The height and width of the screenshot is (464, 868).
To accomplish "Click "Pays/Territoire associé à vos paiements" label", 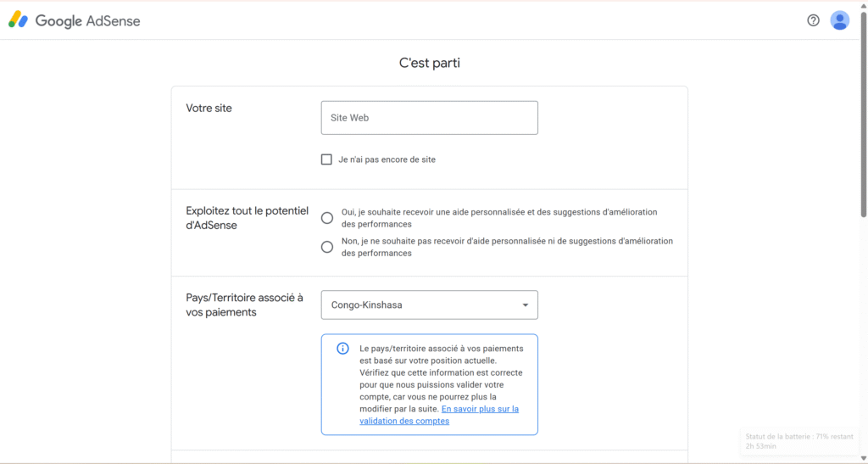I will point(244,305).
